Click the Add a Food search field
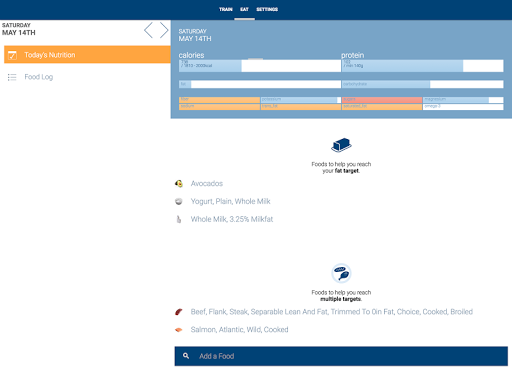The width and height of the screenshot is (512, 370). point(341,356)
